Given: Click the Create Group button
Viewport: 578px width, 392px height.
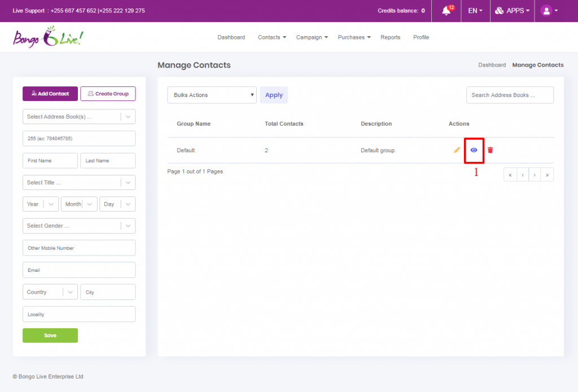Looking at the screenshot, I should pos(108,94).
